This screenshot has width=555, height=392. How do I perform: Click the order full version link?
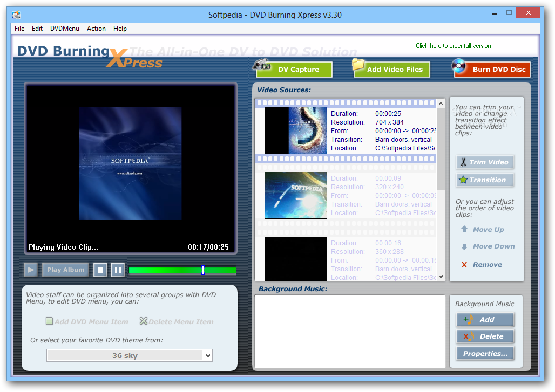(453, 46)
